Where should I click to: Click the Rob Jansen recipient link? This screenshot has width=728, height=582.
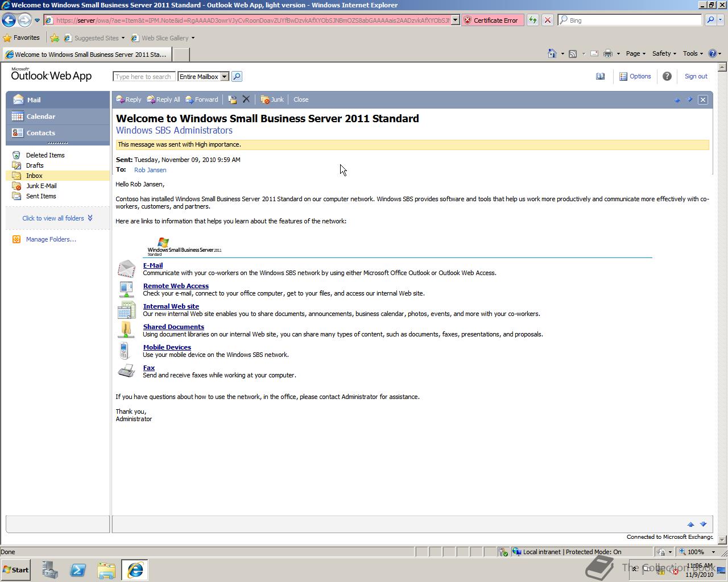coord(150,170)
